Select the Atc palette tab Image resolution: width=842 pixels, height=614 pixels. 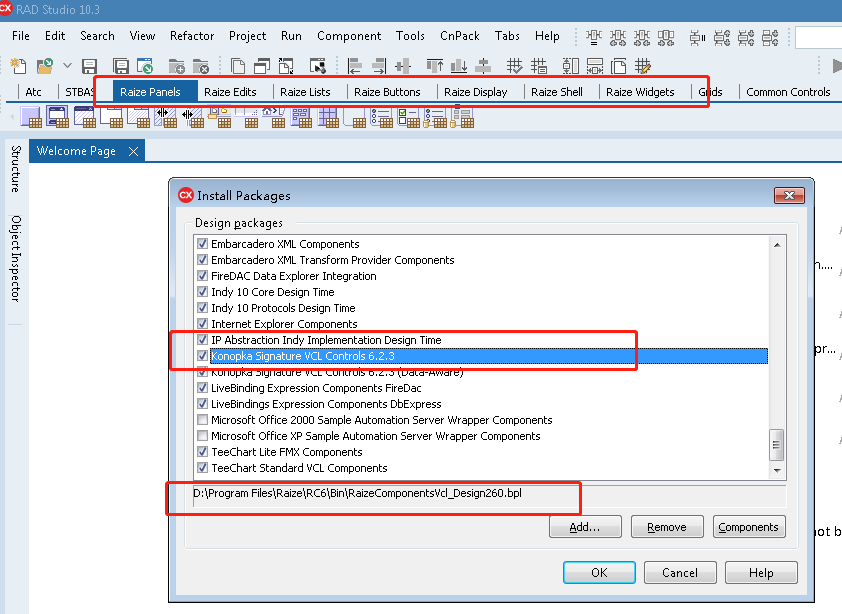[x=33, y=92]
